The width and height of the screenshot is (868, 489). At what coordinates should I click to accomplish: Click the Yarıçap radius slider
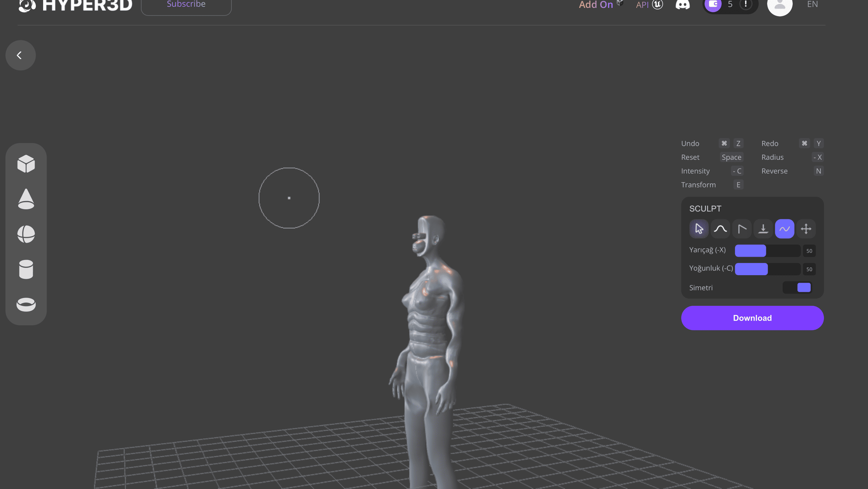(767, 250)
